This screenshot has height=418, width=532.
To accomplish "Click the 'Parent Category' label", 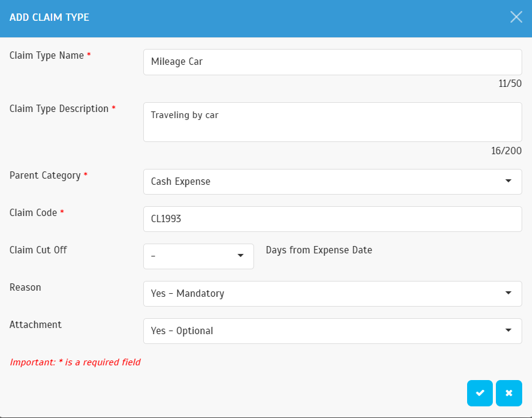I will tap(45, 176).
